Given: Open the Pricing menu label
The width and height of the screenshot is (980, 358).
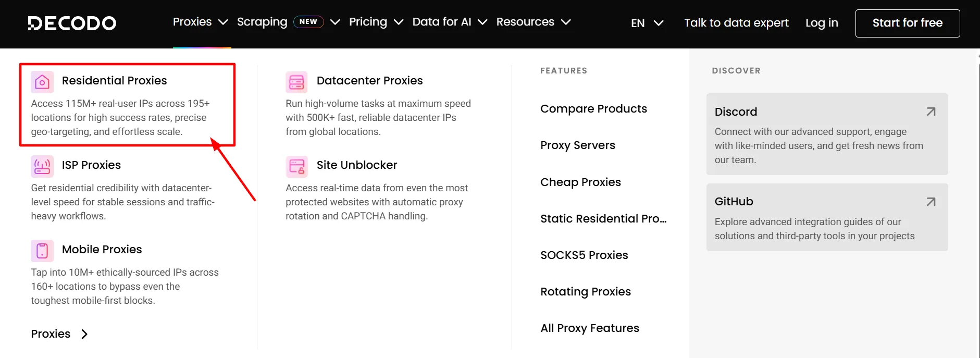Looking at the screenshot, I should click(x=368, y=22).
